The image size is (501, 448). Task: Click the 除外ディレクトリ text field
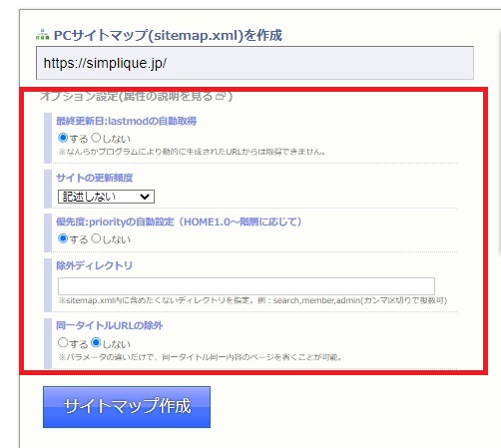(247, 286)
